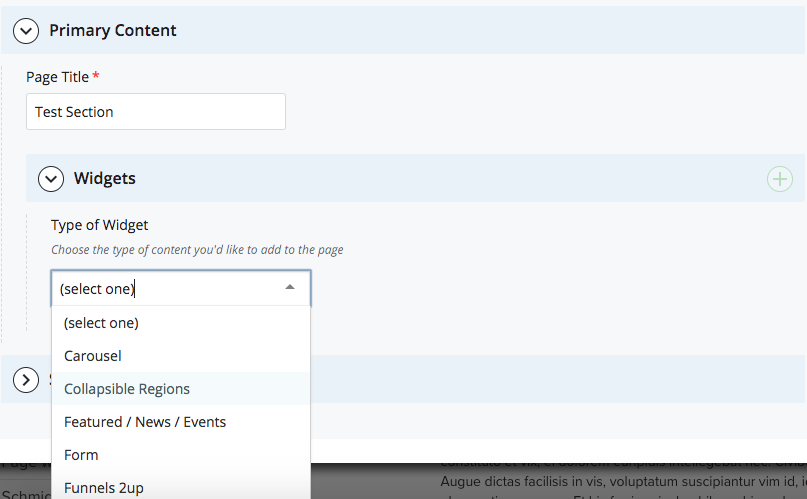The height and width of the screenshot is (499, 807).
Task: Click the Page Title label
Action: [x=57, y=77]
